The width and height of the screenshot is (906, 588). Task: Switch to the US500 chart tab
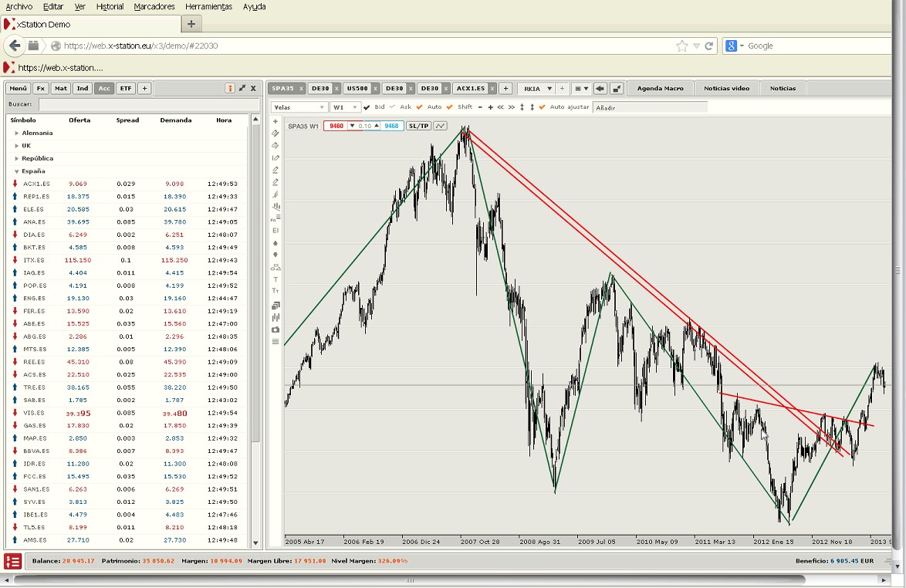[357, 89]
